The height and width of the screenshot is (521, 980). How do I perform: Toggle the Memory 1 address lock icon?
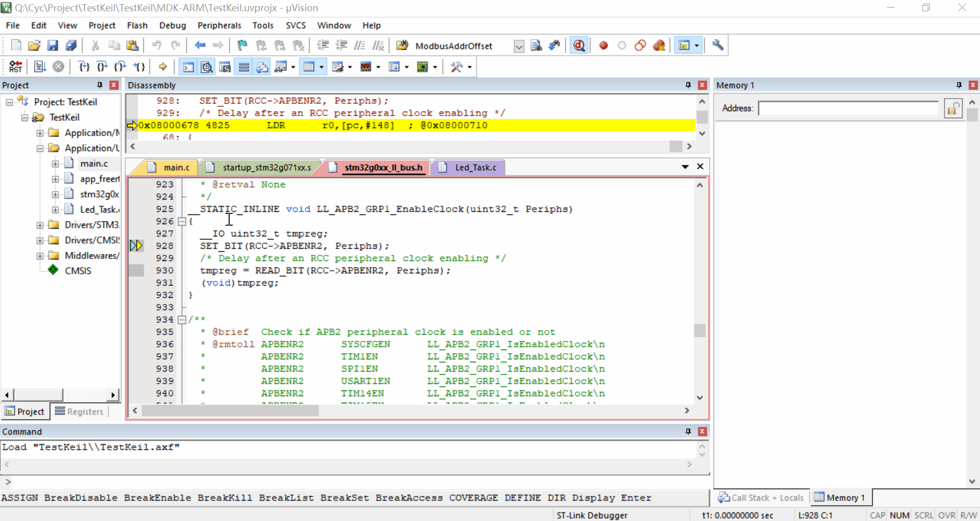pos(953,108)
